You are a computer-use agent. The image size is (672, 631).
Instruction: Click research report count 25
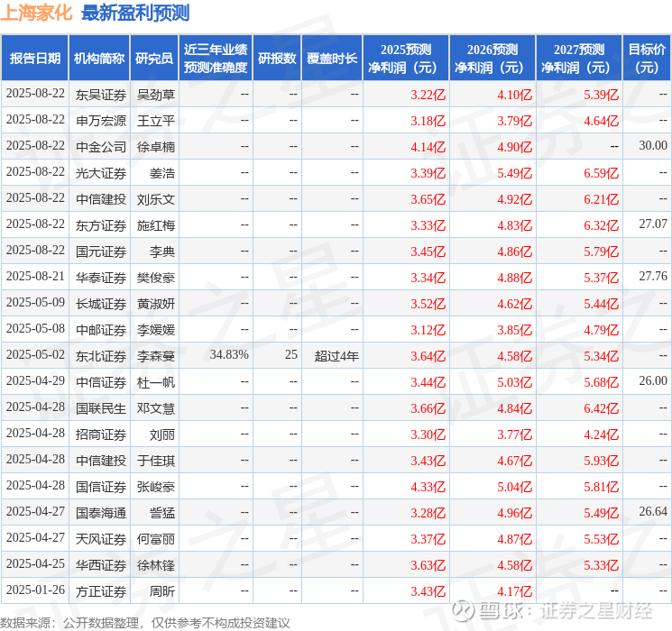[291, 354]
